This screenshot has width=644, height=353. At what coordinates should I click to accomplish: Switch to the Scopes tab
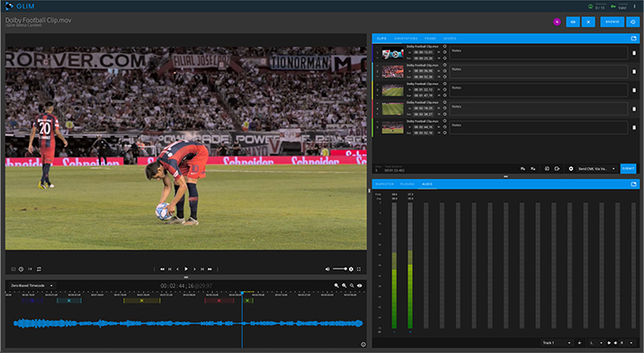[x=450, y=39]
